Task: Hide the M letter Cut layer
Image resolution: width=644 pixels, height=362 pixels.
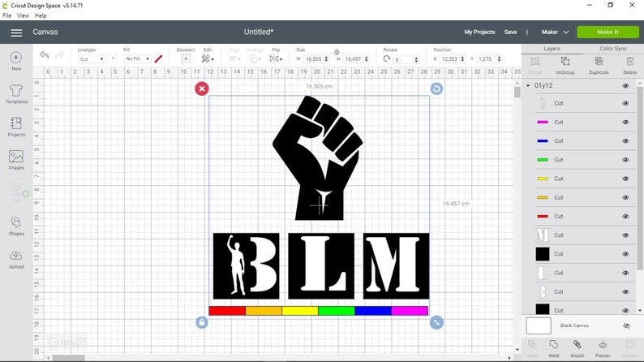Action: coord(625,235)
